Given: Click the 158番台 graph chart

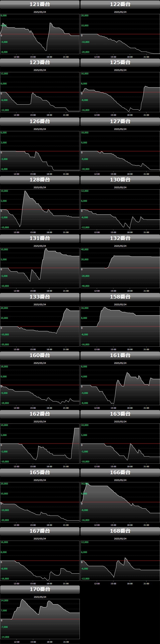Looking at the screenshot, I should (120, 326).
